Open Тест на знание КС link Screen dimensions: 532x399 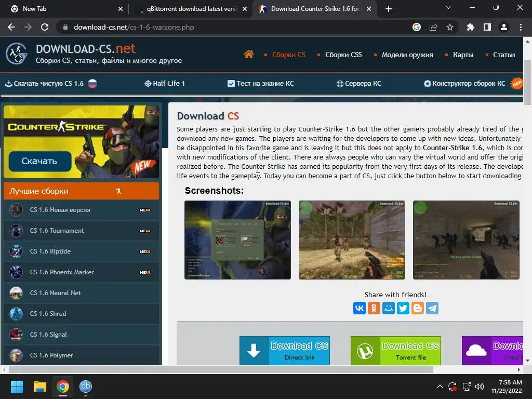pyautogui.click(x=261, y=84)
